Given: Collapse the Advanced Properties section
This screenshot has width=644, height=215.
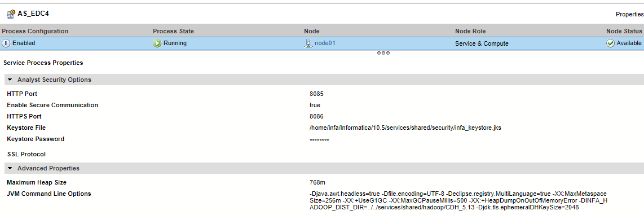Looking at the screenshot, I should [10, 169].
